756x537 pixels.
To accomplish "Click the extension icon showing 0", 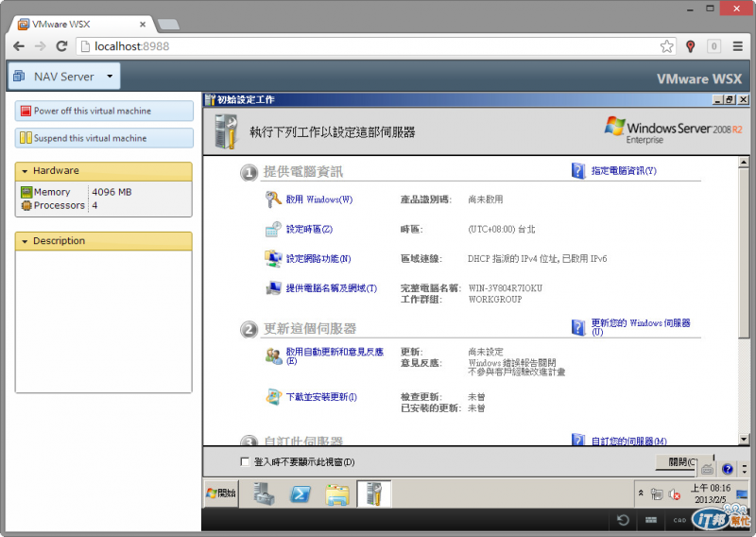I will click(x=713, y=46).
